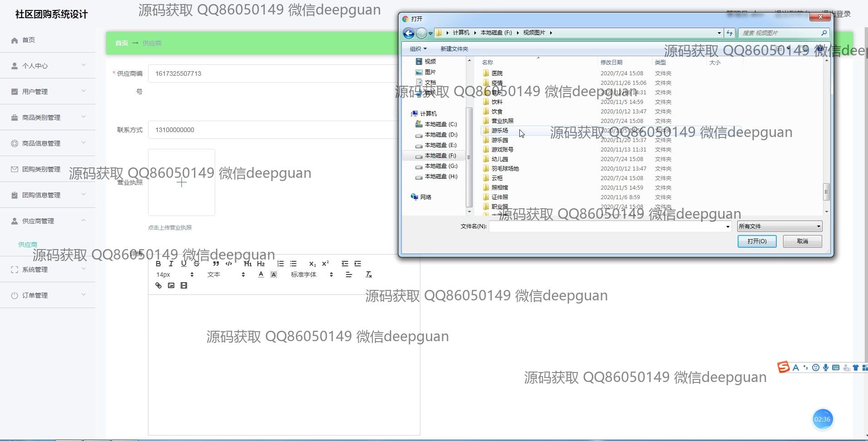Viewport: 868px width, 441px height.
Task: Toggle italic formatting in the editor
Action: [x=171, y=264]
